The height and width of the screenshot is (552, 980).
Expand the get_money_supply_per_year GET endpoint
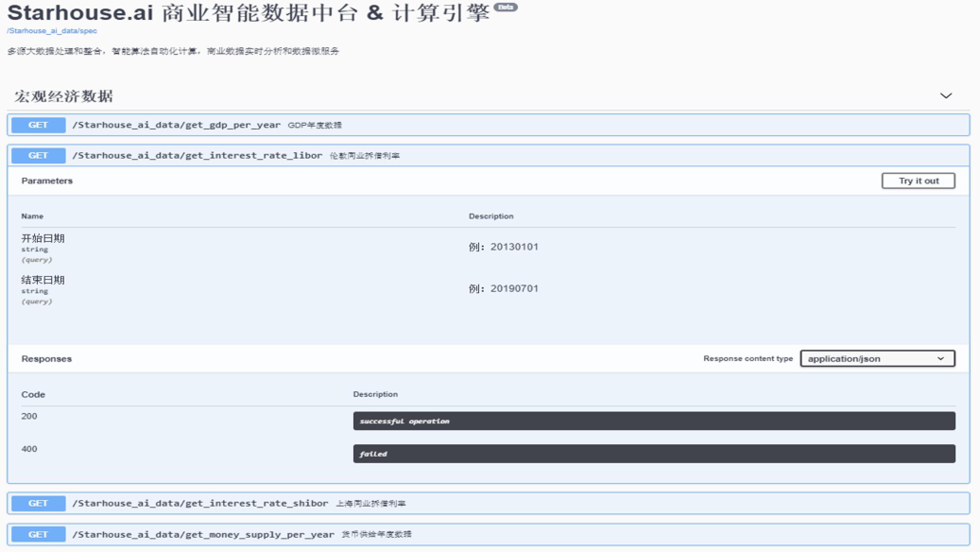488,534
